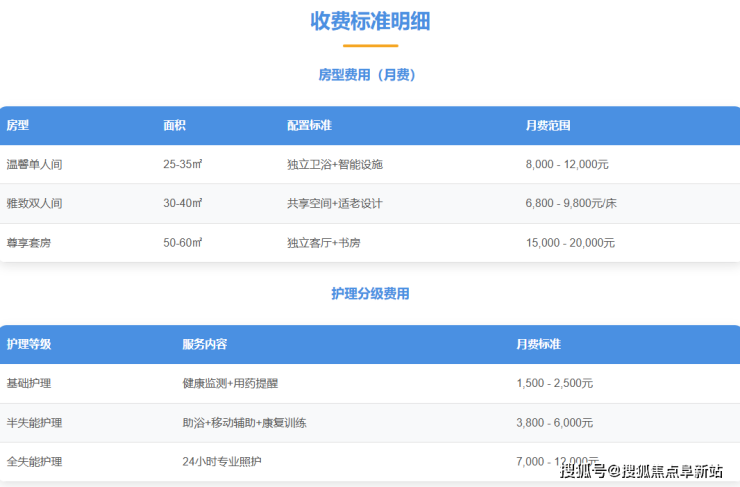The image size is (740, 487).
Task: Click the 雅致双人间 room type cell
Action: [35, 203]
